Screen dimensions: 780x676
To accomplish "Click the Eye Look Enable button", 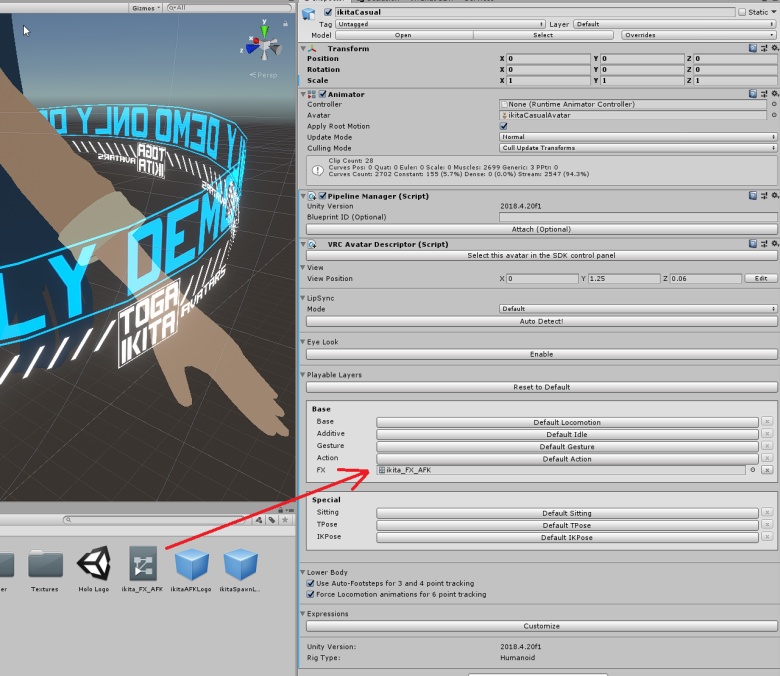I will (541, 354).
